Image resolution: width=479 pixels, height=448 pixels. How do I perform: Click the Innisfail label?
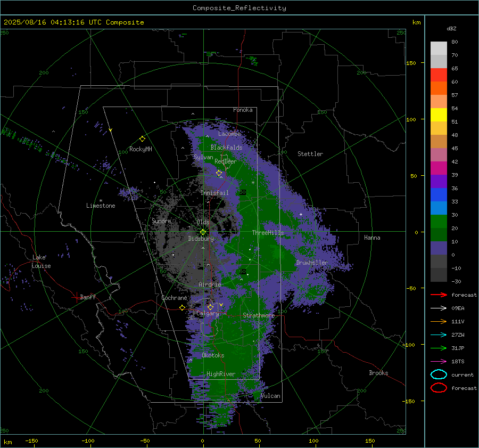point(214,193)
